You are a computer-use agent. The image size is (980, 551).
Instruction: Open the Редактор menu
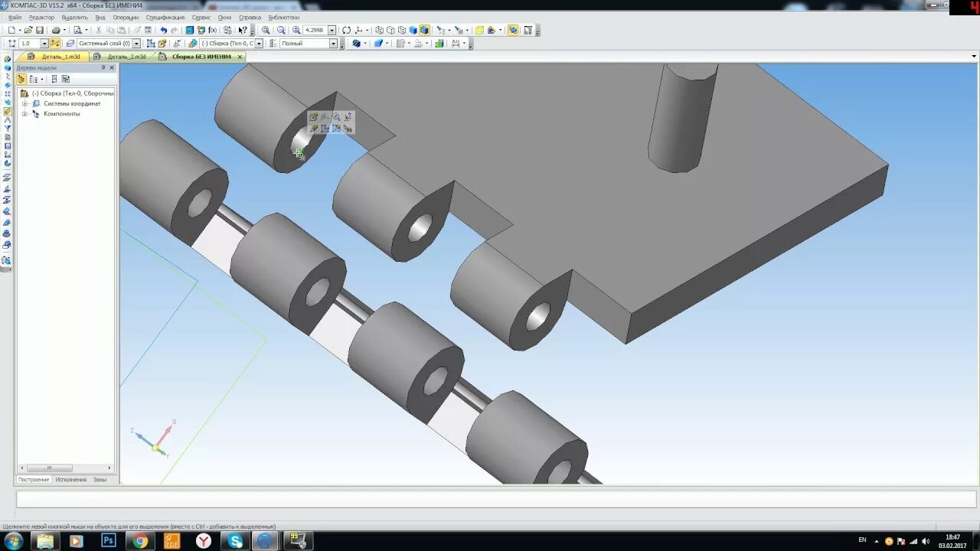pyautogui.click(x=41, y=17)
